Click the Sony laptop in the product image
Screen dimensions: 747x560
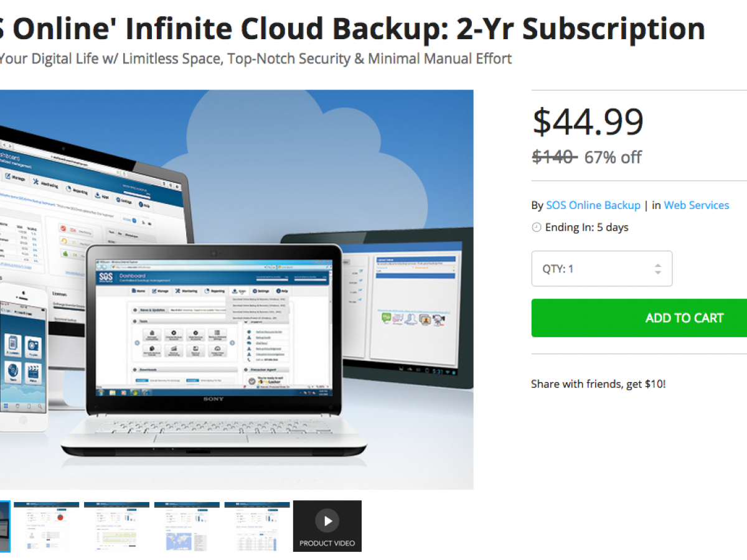215,348
